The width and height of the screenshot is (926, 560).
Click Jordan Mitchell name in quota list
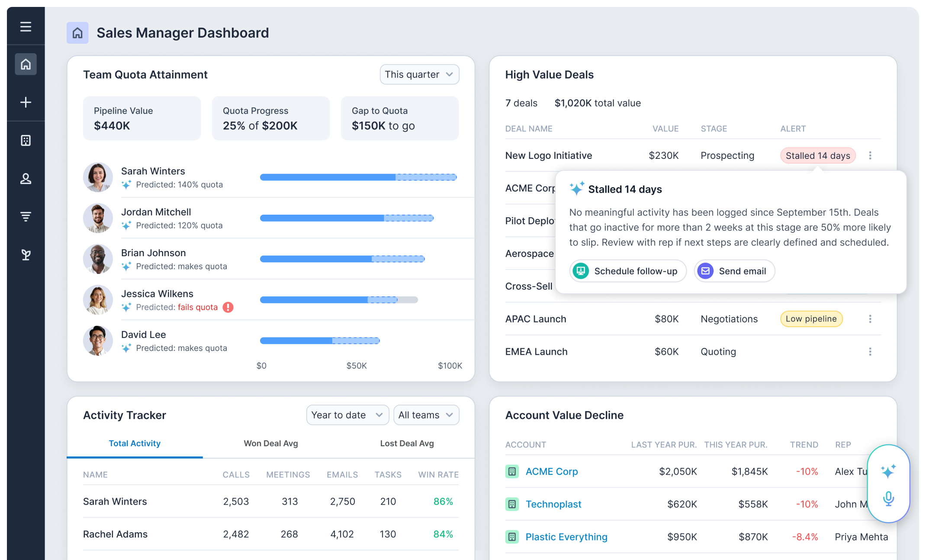pyautogui.click(x=156, y=212)
